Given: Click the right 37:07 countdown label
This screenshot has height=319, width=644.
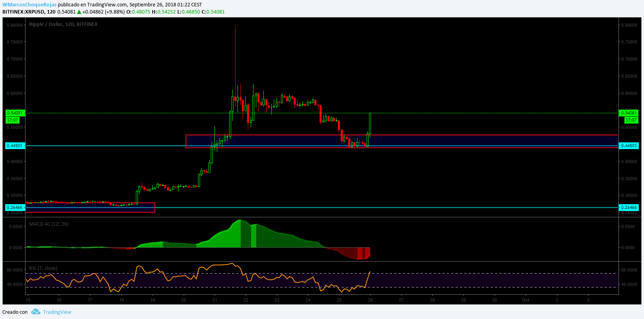Looking at the screenshot, I should 631,120.
